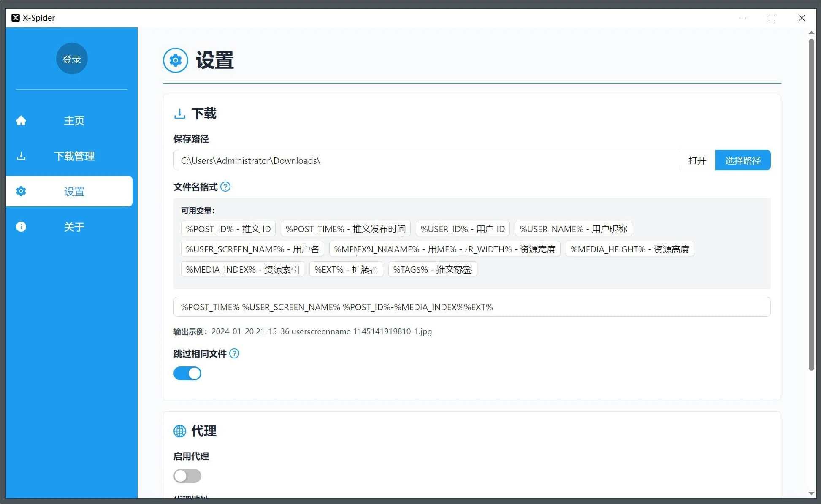The width and height of the screenshot is (821, 504).
Task: Click the vertical scrollbar thumb
Action: tap(811, 205)
